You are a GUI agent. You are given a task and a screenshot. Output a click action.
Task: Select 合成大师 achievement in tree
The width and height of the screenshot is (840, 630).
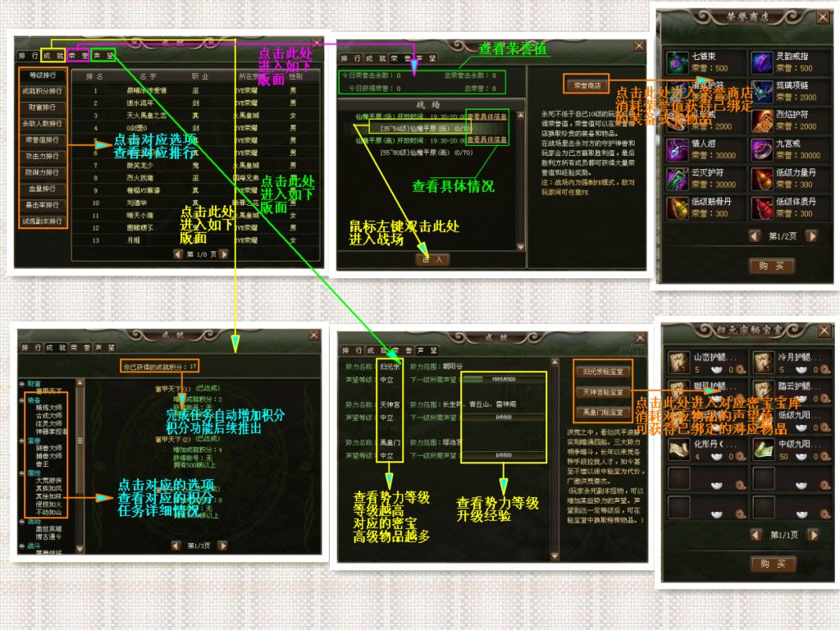click(49, 416)
